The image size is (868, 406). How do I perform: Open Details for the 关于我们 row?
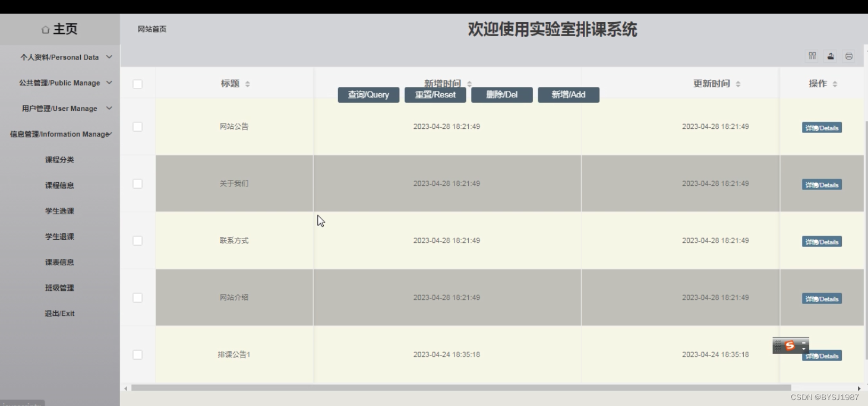tap(822, 185)
